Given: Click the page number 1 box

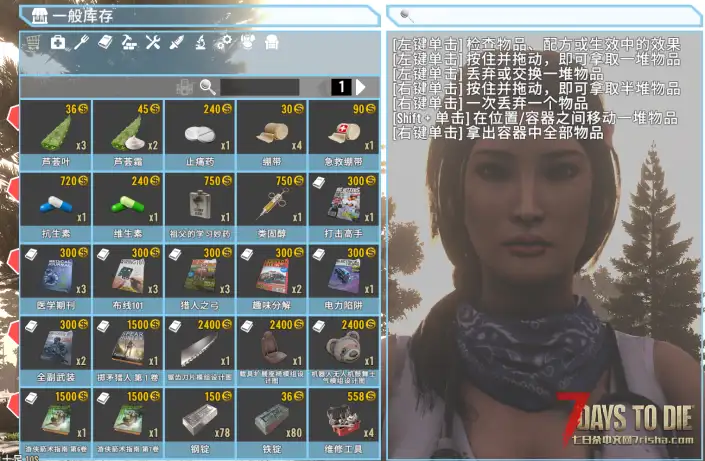Looking at the screenshot, I should 342,87.
